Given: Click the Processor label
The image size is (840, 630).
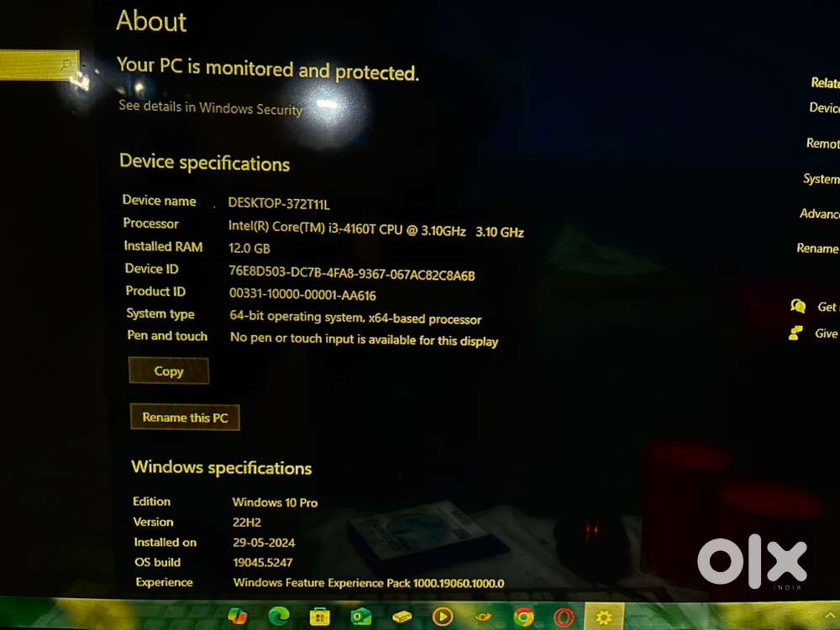Looking at the screenshot, I should point(150,223).
